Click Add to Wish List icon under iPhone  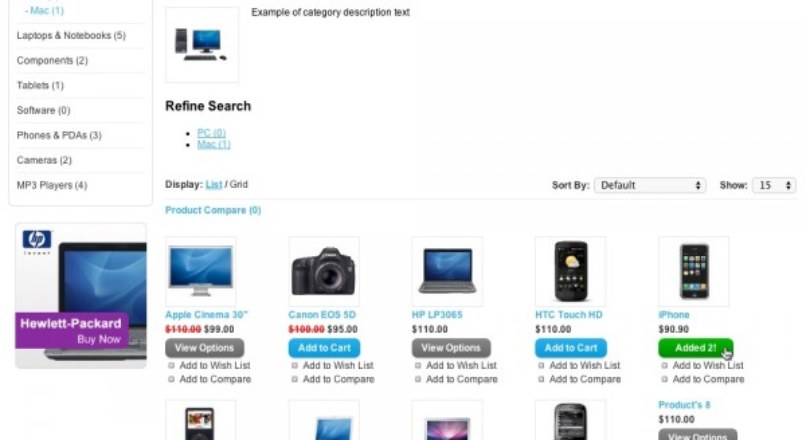(x=665, y=365)
